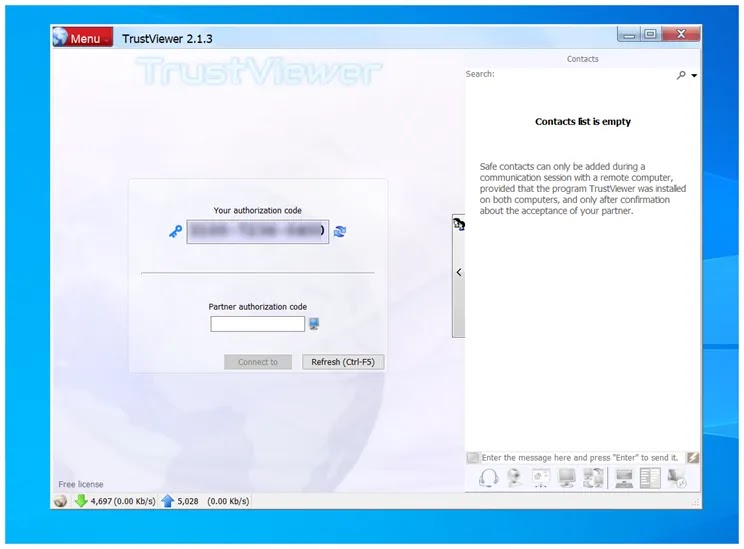The image size is (744, 549).
Task: Click the swap screens icon with circular arrows
Action: tap(593, 478)
